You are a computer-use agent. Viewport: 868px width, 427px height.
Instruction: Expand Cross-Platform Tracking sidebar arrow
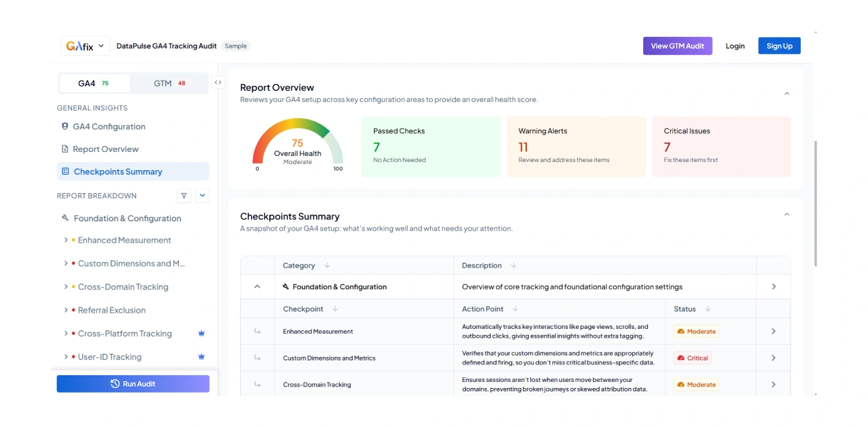[66, 334]
